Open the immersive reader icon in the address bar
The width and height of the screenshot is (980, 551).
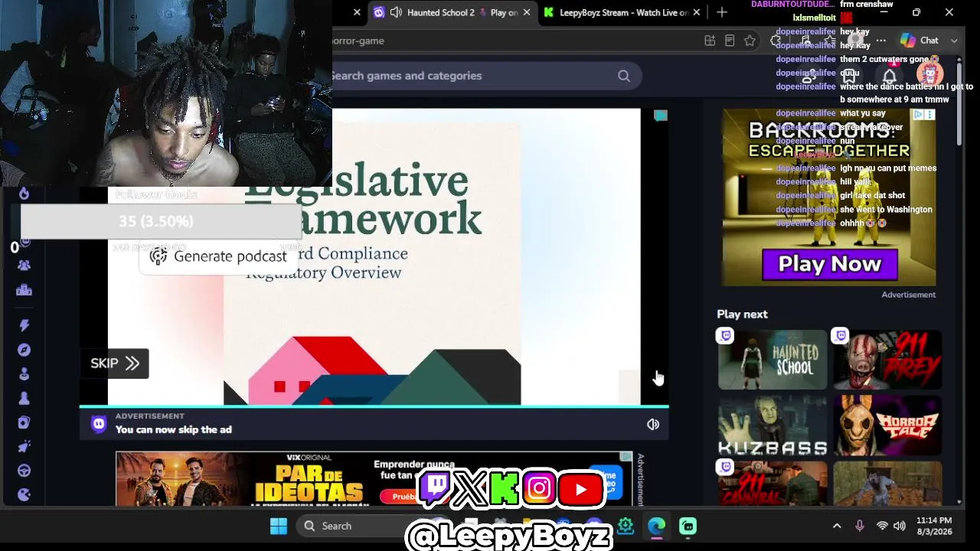point(730,41)
